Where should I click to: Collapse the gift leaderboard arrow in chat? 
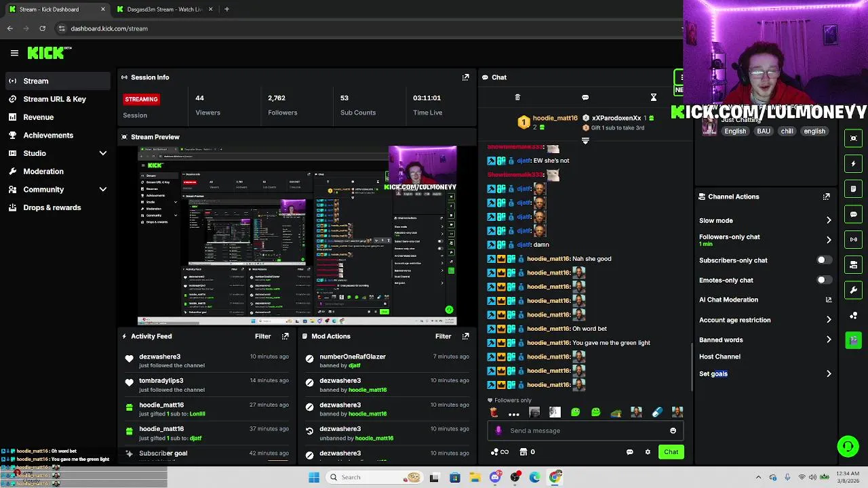tap(585, 141)
